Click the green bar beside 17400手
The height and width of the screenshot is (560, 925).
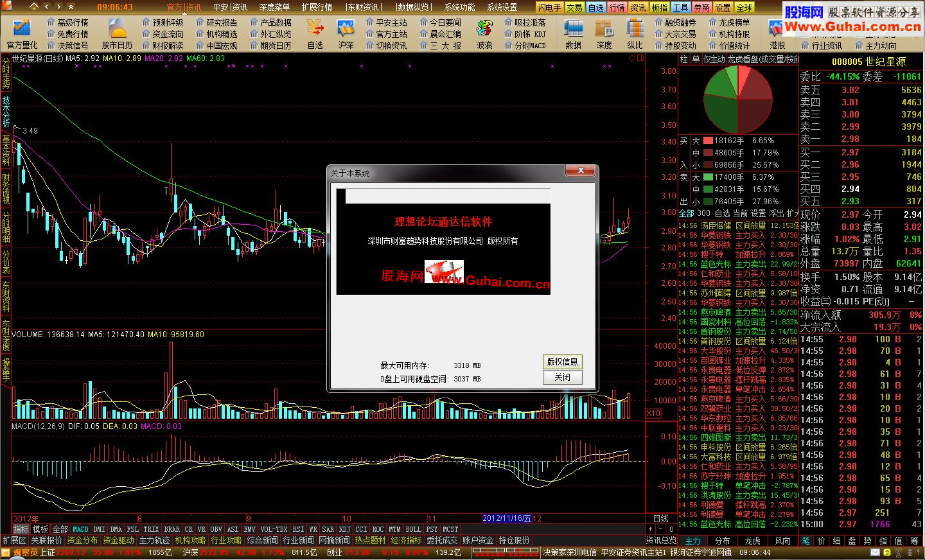[708, 177]
